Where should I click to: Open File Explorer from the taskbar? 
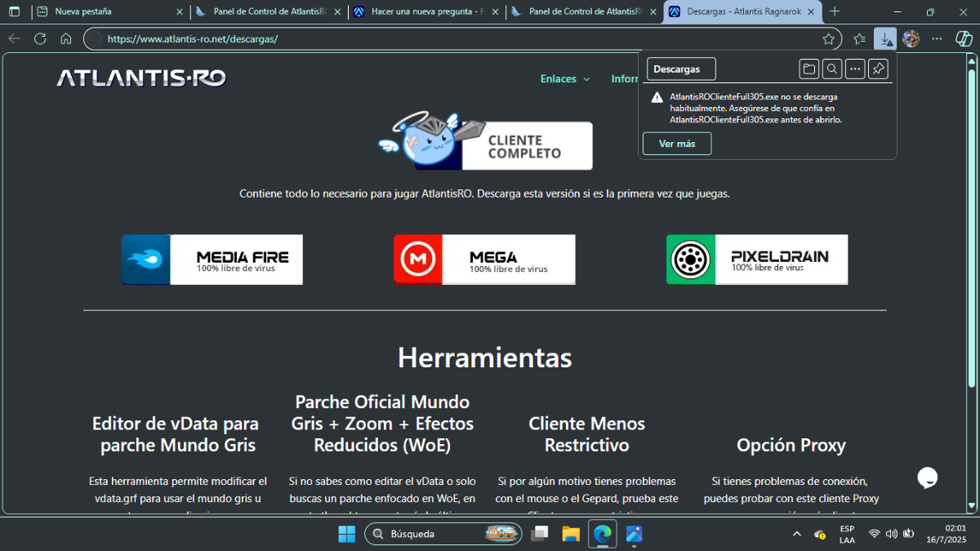point(570,534)
